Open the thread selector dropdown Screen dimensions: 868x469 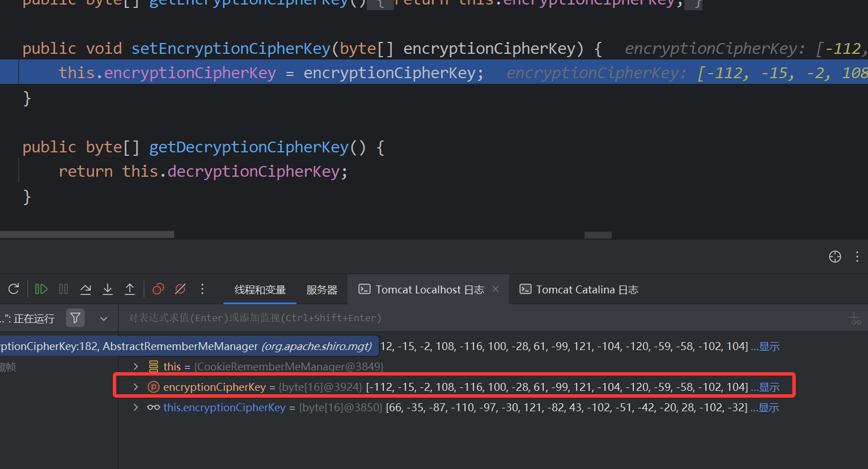pyautogui.click(x=104, y=318)
